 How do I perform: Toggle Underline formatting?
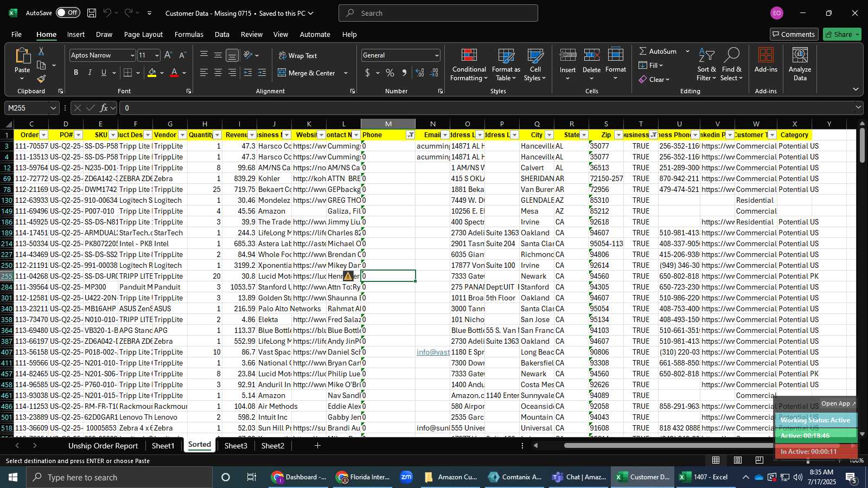104,73
